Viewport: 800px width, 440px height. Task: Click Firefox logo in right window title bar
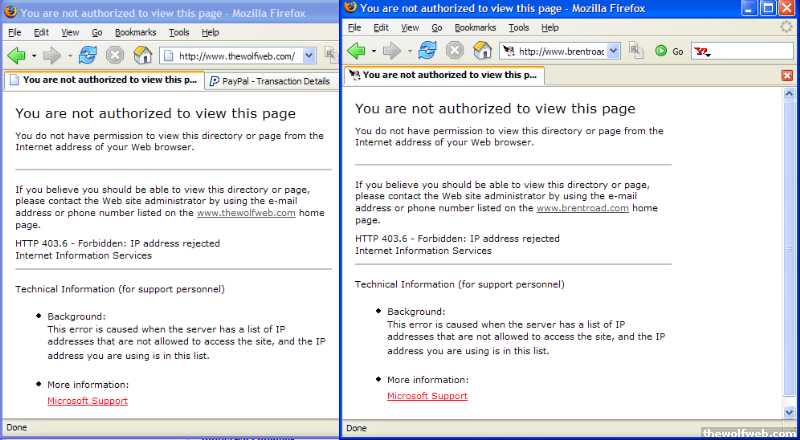click(350, 7)
